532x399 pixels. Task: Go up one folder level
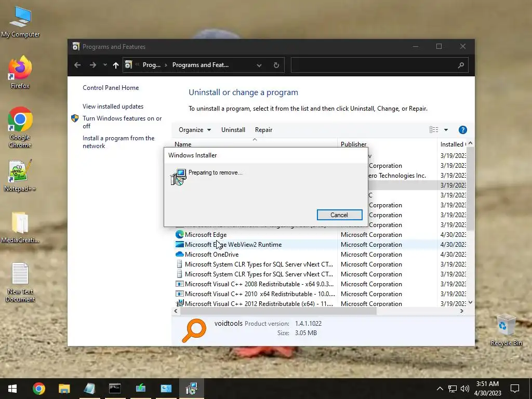[x=116, y=65]
